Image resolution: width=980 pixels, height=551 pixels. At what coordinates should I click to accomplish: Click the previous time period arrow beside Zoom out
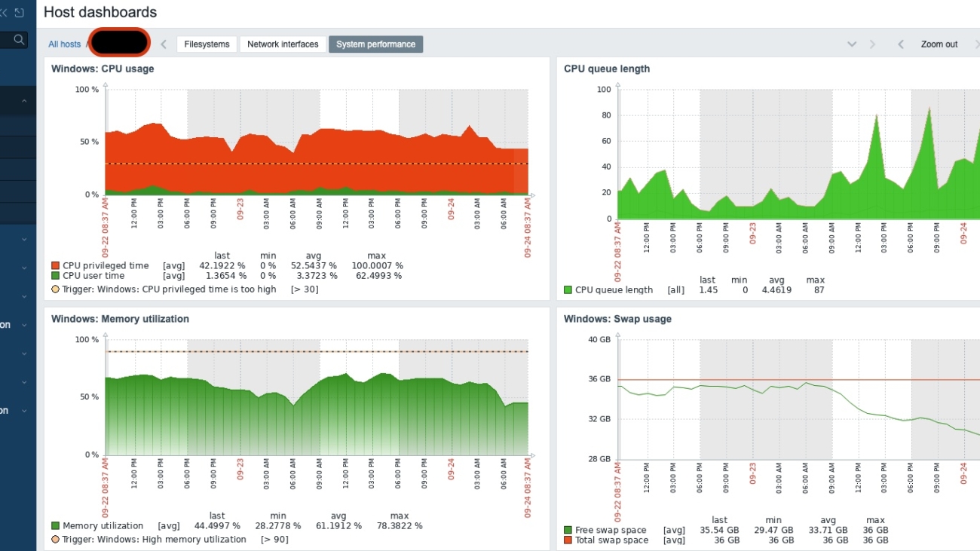pos(900,44)
